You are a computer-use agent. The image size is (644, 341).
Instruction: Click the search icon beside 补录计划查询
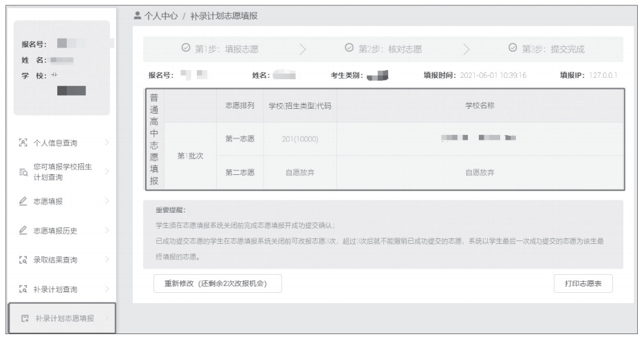click(23, 289)
